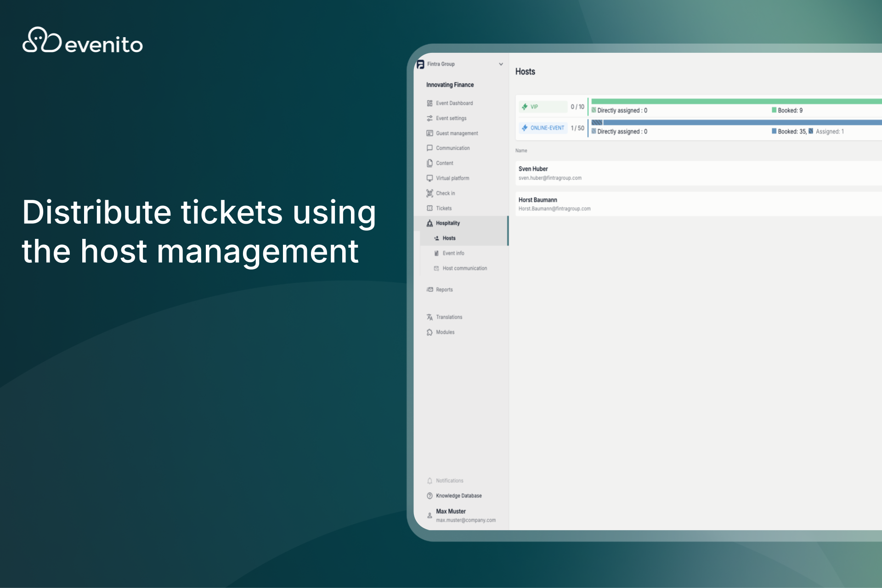Click the Check in scanner icon
This screenshot has height=588, width=882.
tap(430, 193)
